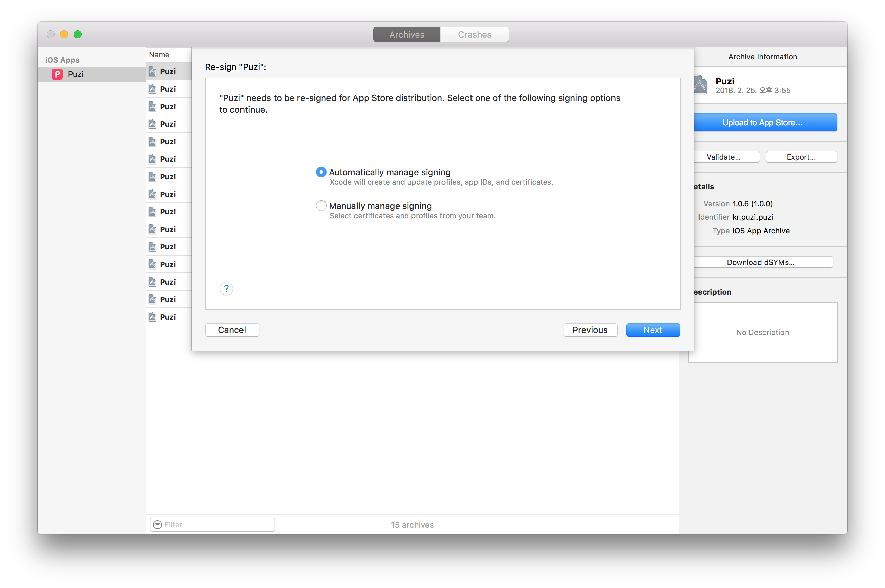Open the help question mark button
885x588 pixels.
click(x=226, y=288)
